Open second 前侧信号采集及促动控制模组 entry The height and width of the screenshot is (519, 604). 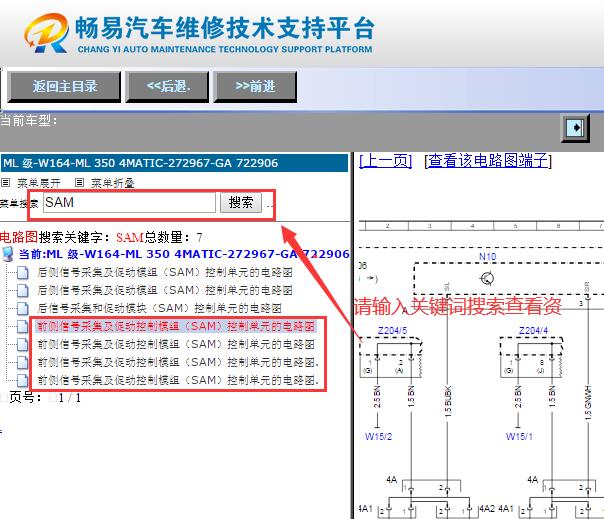point(176,344)
